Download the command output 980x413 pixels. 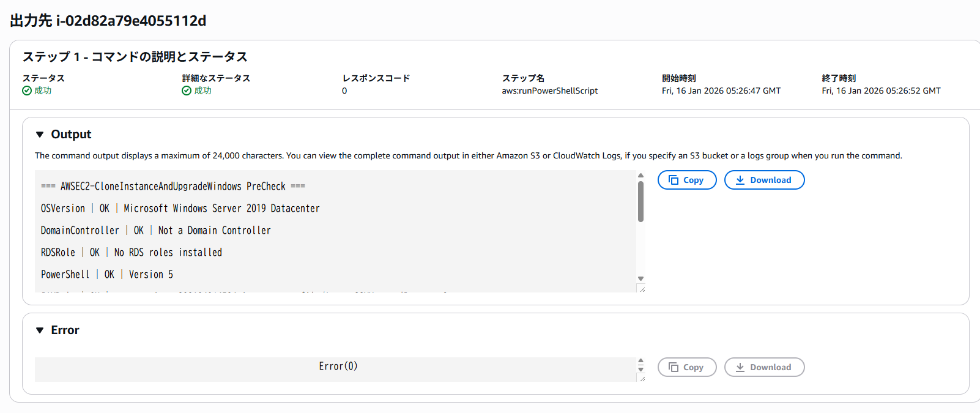coord(764,180)
